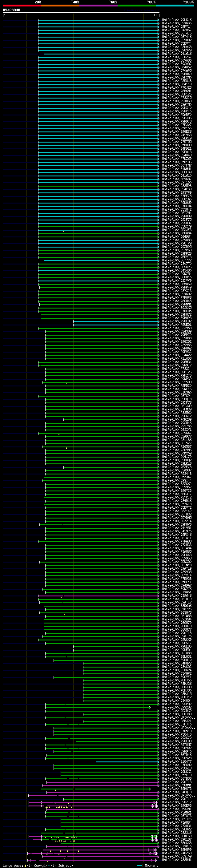Select the UniRef100_C5YCI9 entry
Viewport: 197px width, 868px height.
pos(177,775)
